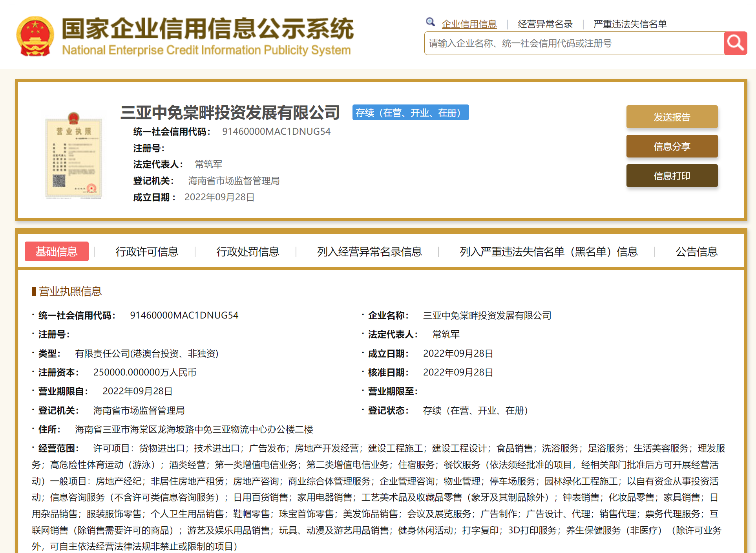Click the blue 存续 status badge

410,113
